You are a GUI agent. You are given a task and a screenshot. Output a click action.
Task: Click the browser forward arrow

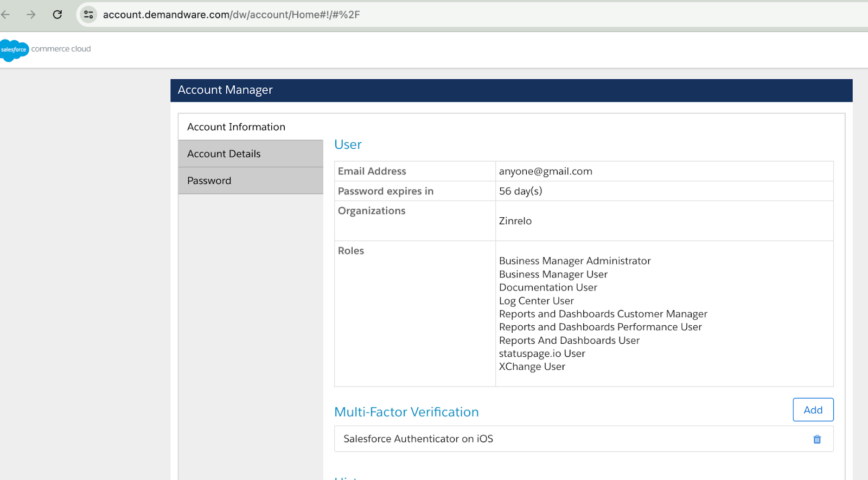(x=31, y=15)
